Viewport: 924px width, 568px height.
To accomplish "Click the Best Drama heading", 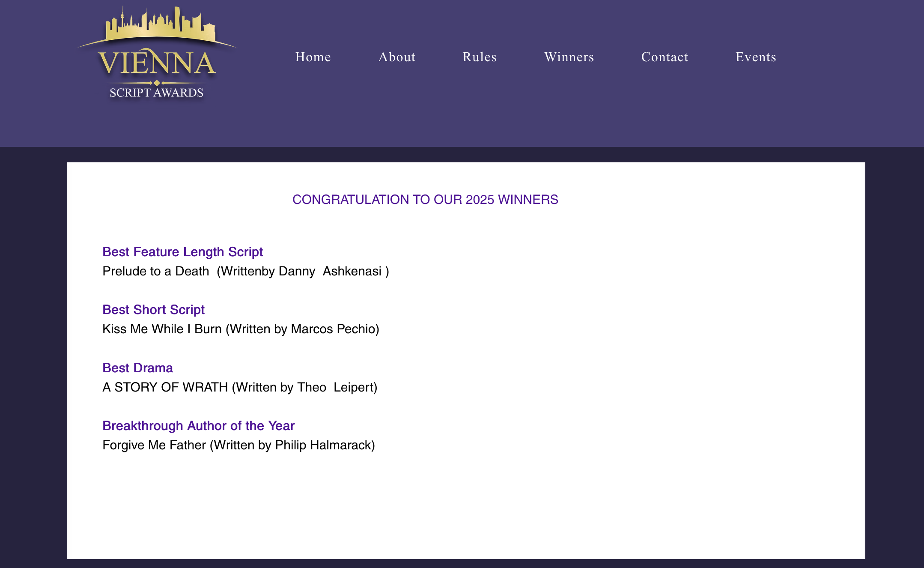I will pyautogui.click(x=137, y=368).
